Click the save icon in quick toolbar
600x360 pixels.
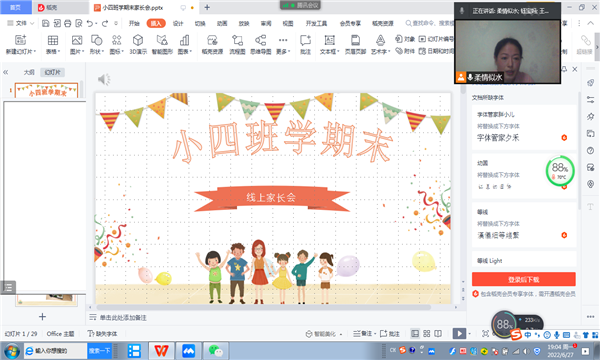pyautogui.click(x=46, y=23)
